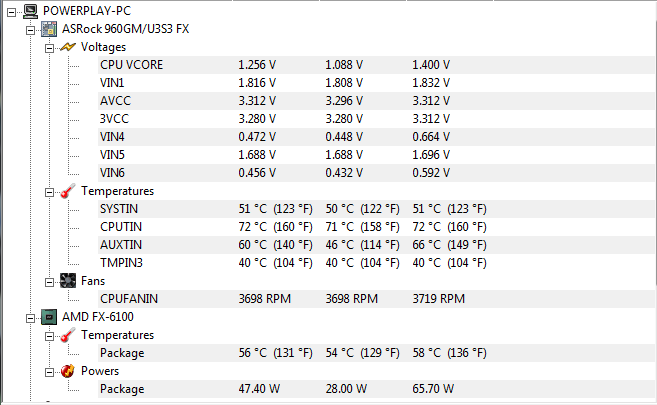Image resolution: width=657 pixels, height=405 pixels.
Task: Click the Powers flame icon
Action: (68, 371)
